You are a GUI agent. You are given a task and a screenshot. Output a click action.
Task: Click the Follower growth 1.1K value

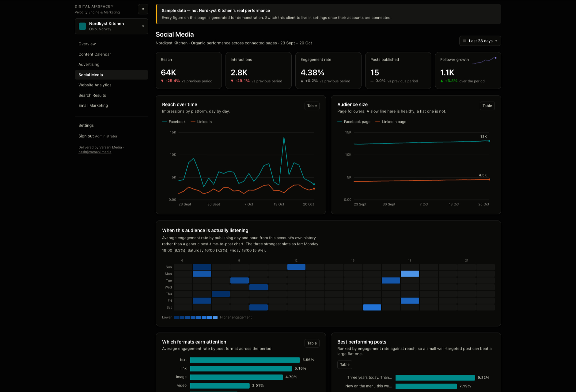pyautogui.click(x=447, y=73)
